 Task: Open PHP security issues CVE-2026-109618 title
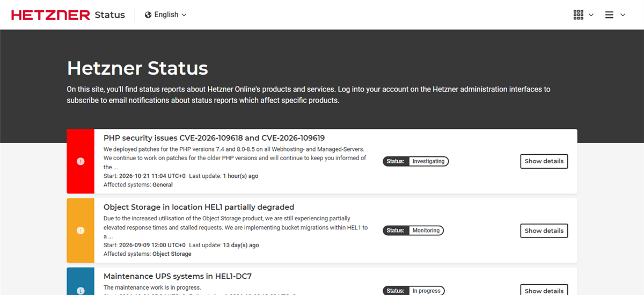[x=214, y=138]
